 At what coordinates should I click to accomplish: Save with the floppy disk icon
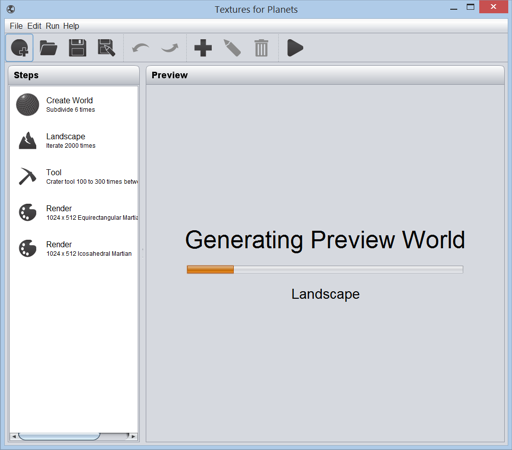pos(77,48)
